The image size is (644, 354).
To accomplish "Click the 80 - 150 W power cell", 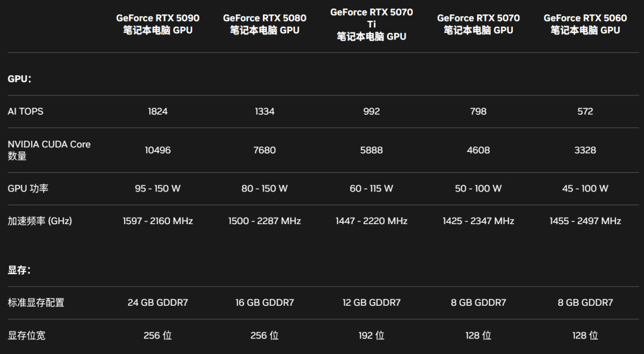I will pos(265,188).
